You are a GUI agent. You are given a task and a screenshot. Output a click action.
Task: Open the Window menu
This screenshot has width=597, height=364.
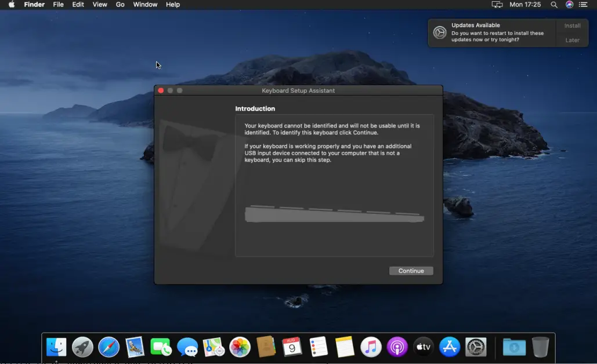click(x=145, y=5)
